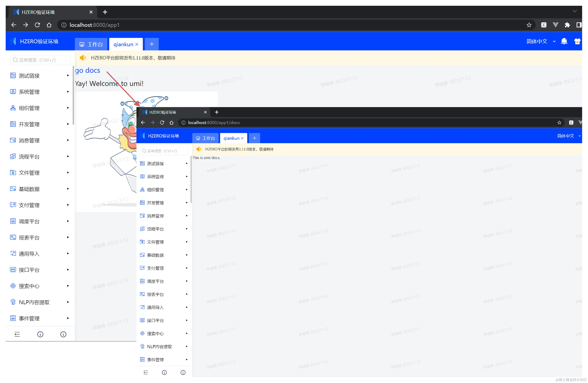
Task: Click the collapse menu icon at sidebar bottom
Action: (17, 334)
